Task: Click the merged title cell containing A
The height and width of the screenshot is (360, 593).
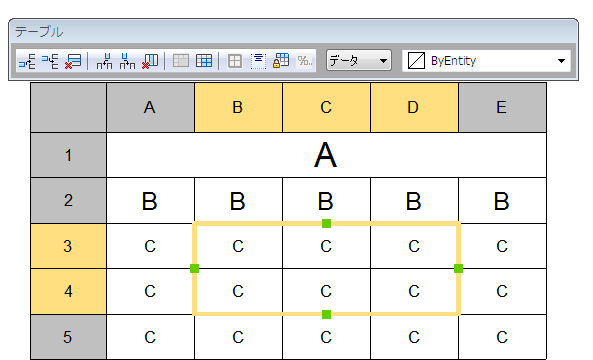Action: 326,155
